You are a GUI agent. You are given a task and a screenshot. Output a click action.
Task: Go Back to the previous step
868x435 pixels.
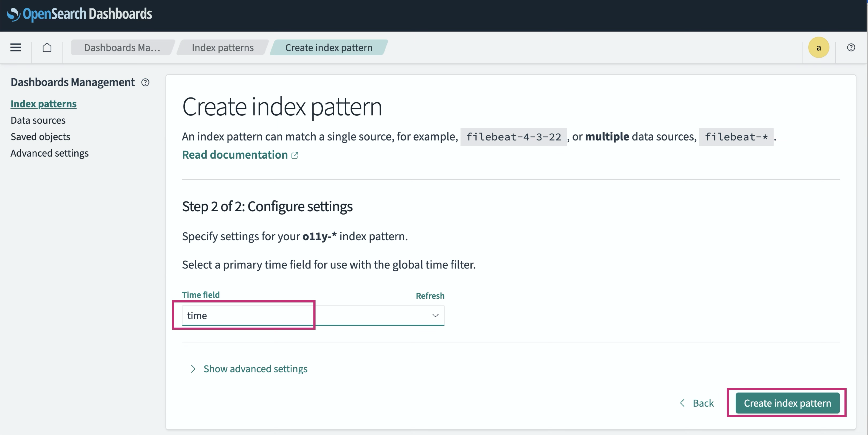tap(697, 403)
